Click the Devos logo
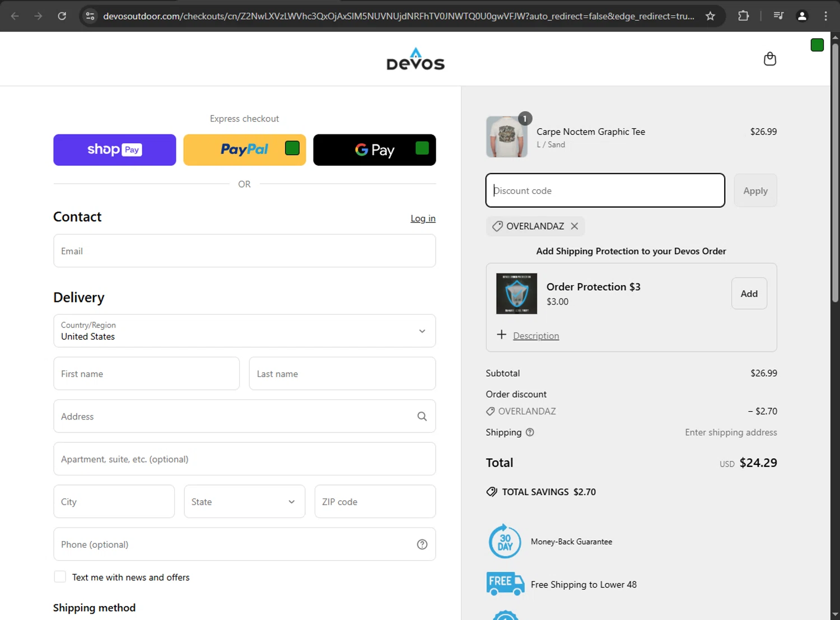Image resolution: width=840 pixels, height=620 pixels. 416,59
